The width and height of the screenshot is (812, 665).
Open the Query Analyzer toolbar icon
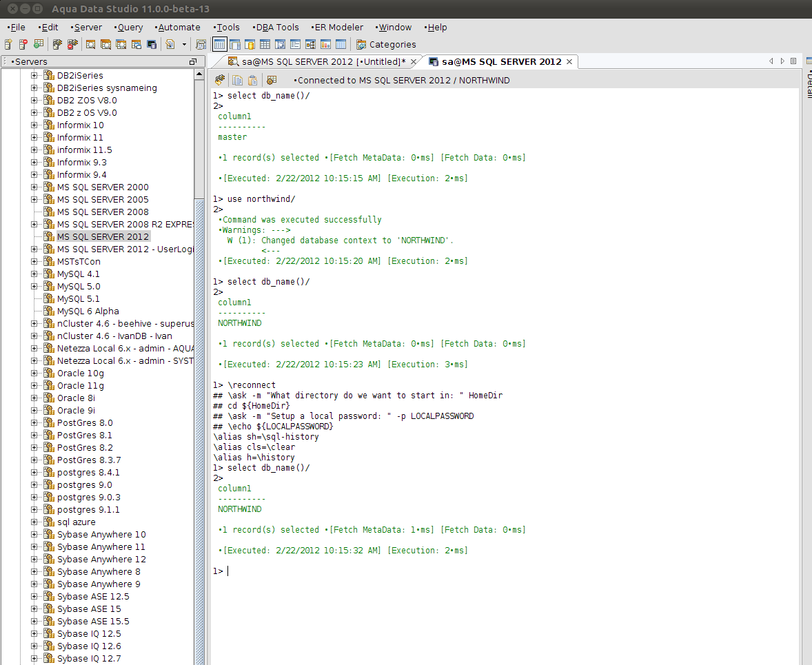tap(90, 45)
